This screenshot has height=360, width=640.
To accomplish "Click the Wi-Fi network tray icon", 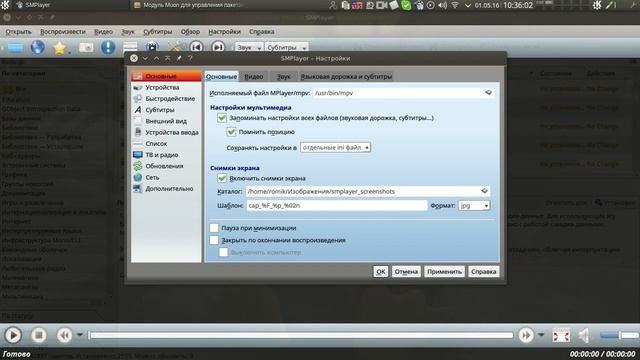I will (x=455, y=5).
